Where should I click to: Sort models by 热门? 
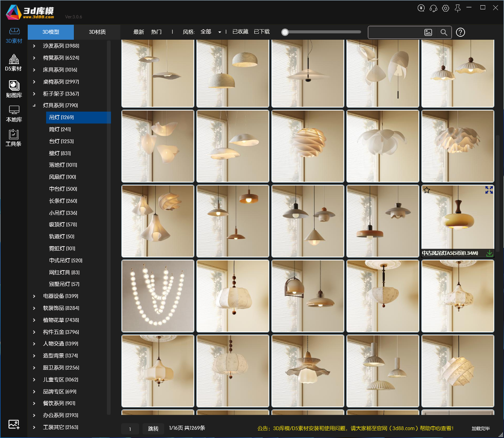[156, 32]
